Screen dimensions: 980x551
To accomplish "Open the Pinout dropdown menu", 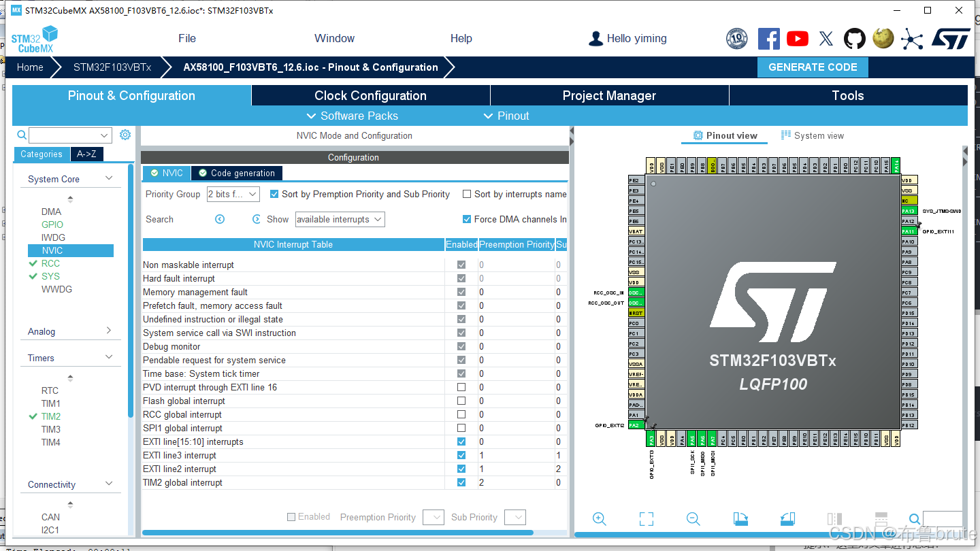I will pos(506,116).
